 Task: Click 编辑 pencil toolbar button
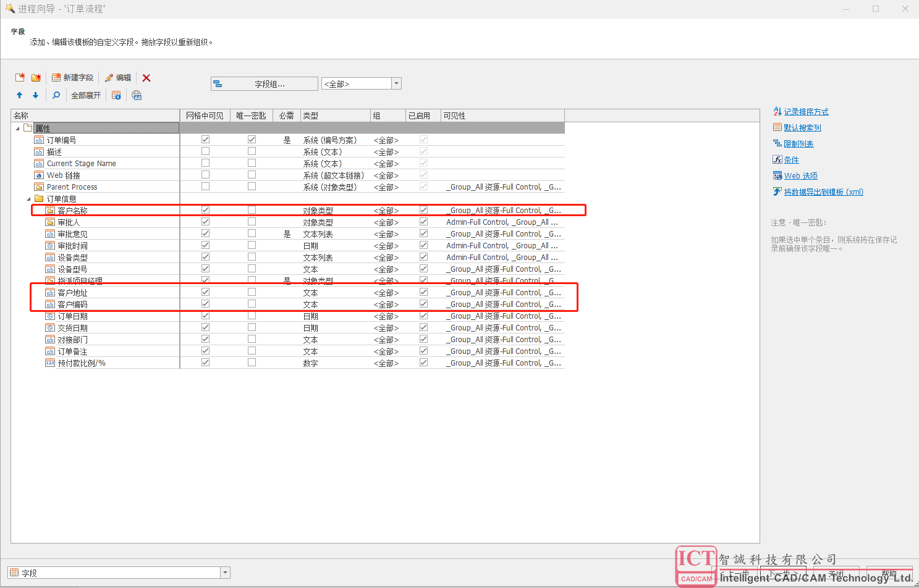(x=118, y=78)
